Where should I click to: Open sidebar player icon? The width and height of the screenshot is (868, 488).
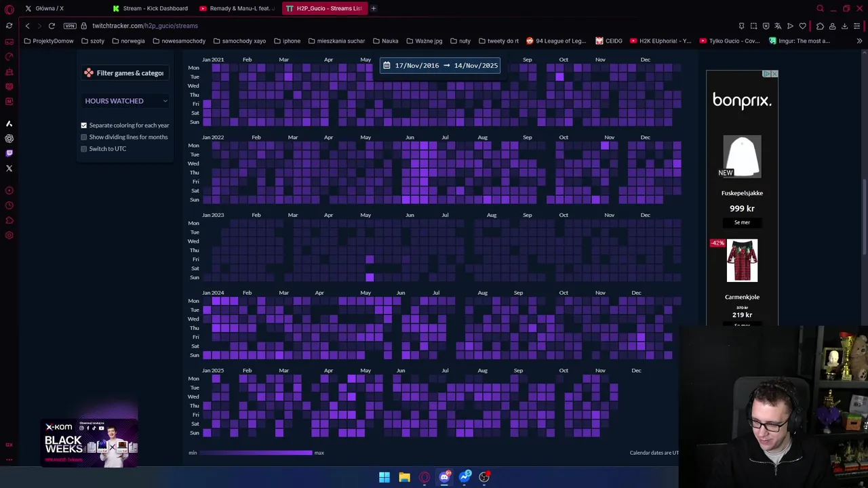coord(9,190)
